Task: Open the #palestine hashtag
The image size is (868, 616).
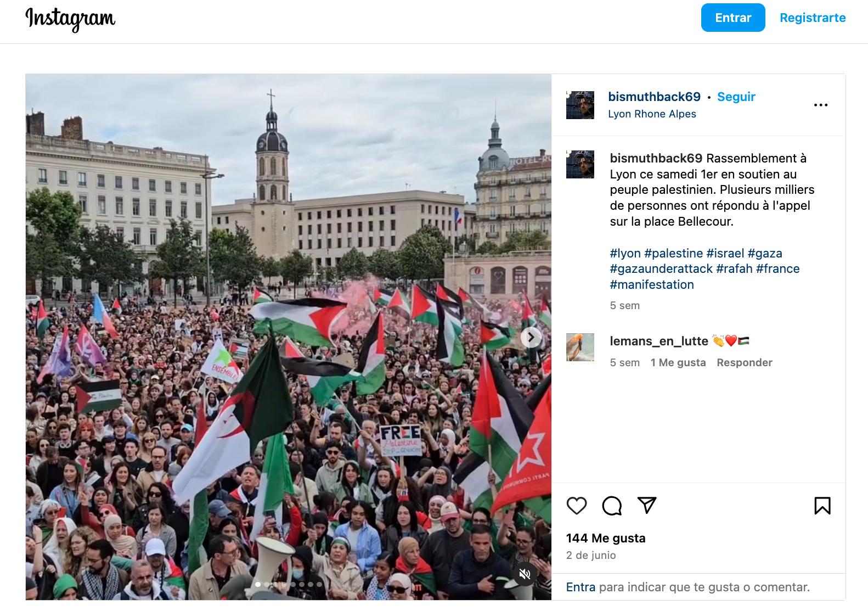Action: [x=674, y=253]
